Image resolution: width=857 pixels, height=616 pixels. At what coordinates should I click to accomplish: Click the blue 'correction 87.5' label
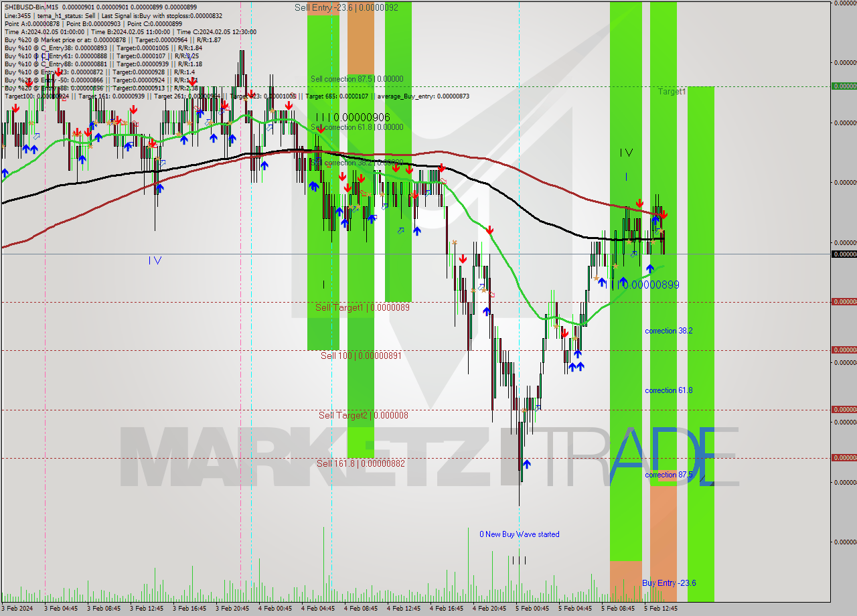[669, 475]
